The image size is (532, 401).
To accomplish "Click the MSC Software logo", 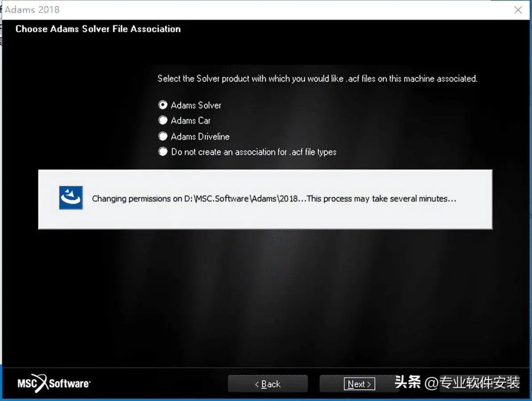I will [x=54, y=383].
